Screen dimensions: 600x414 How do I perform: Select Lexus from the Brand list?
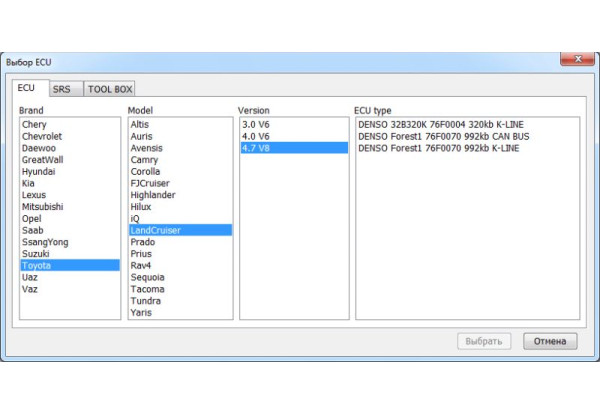pyautogui.click(x=34, y=195)
